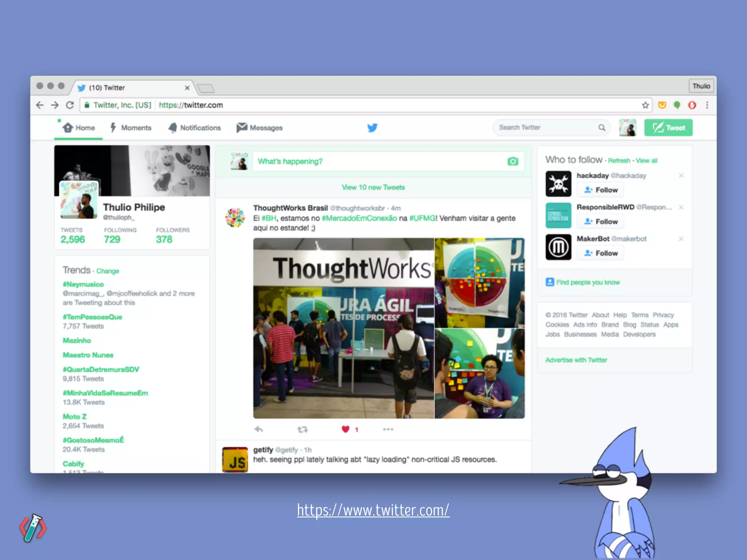Click View all in Who to follow
The image size is (747, 560).
coord(647,161)
